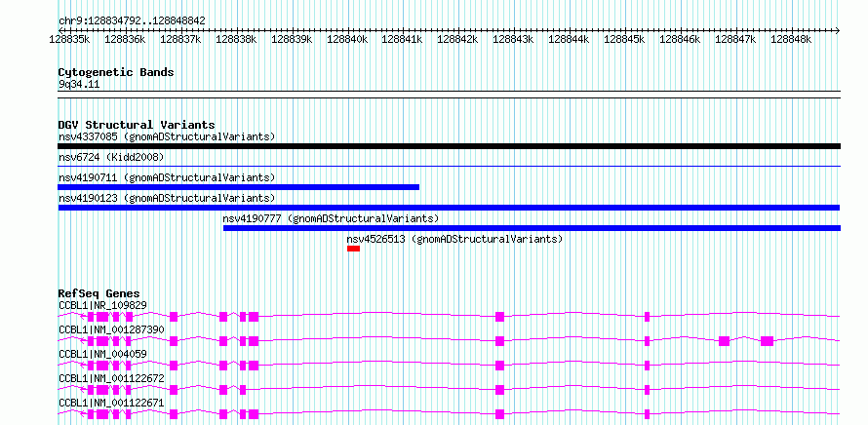Click the 128846k ruler tick label

tap(681, 39)
